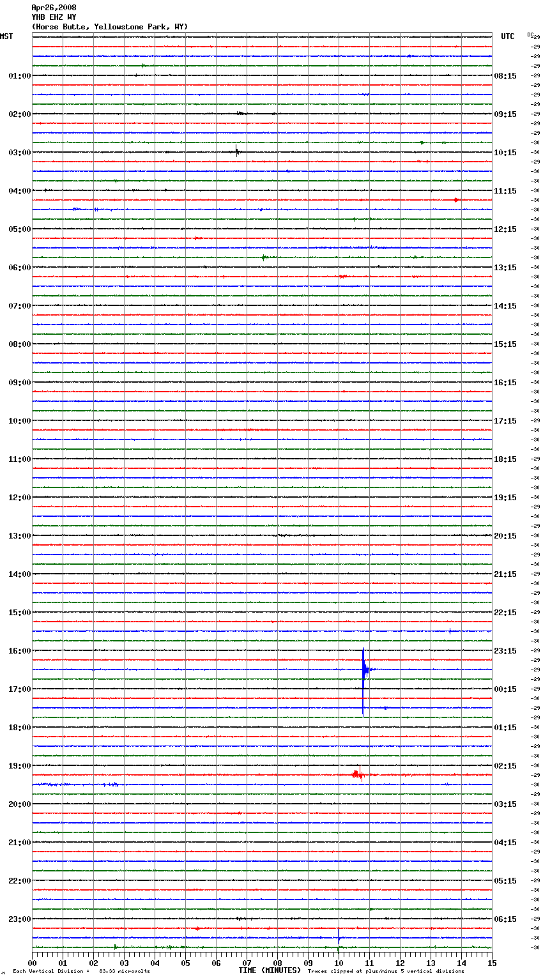Click the "08" minute axis tick label

tap(277, 963)
